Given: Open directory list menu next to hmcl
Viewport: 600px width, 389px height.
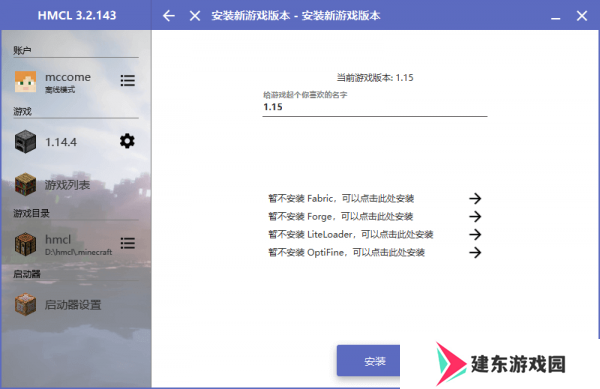Looking at the screenshot, I should (x=127, y=243).
